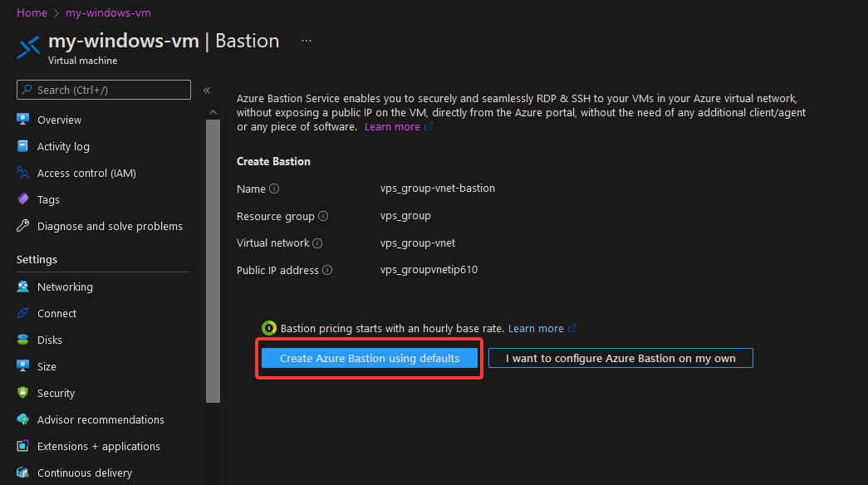The width and height of the screenshot is (868, 485).
Task: Click the Virtual machine subtitle
Action: click(x=82, y=61)
